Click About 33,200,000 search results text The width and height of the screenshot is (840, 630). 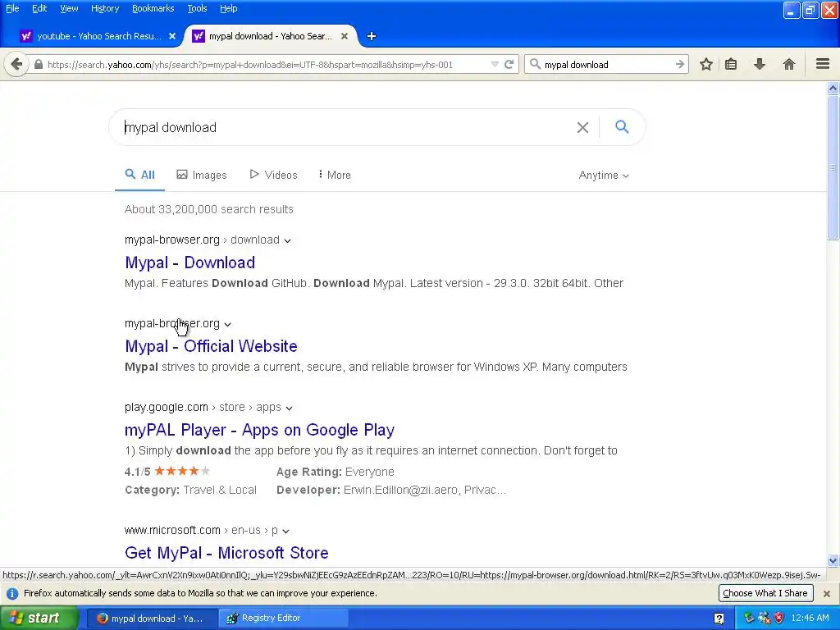[209, 209]
